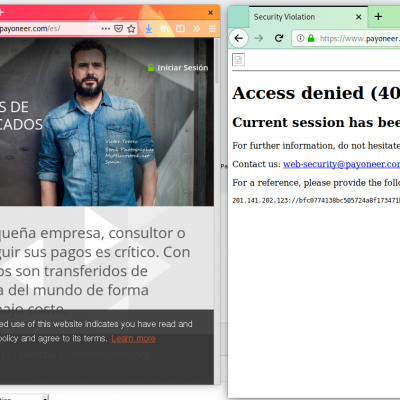Bookmark this page with the star icon
Viewport: 400px width, 400px height.
131,29
